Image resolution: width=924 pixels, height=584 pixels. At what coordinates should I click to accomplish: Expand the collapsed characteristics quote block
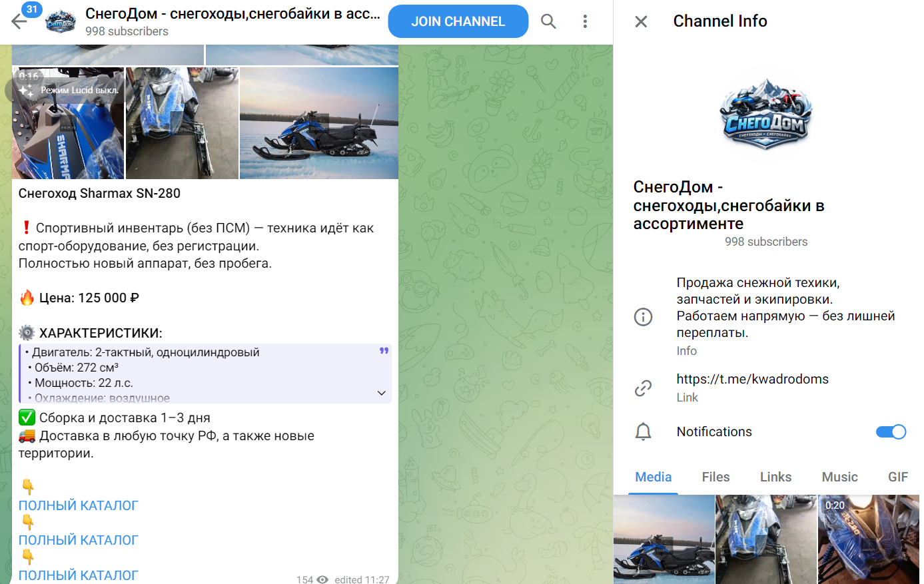point(381,393)
